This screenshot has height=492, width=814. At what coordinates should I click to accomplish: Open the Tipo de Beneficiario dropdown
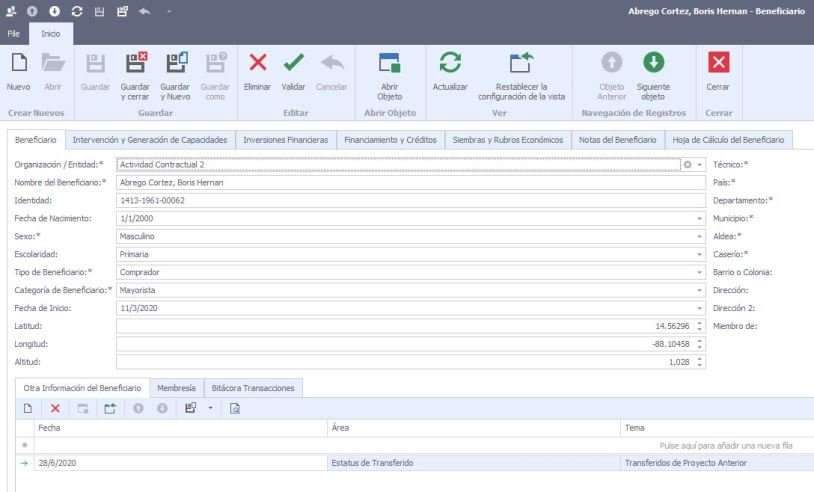(x=699, y=272)
